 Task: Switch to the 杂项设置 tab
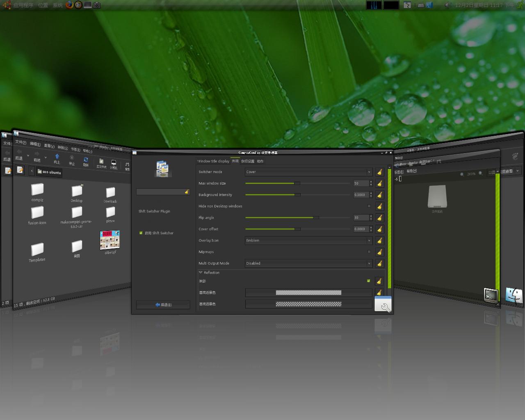pyautogui.click(x=248, y=161)
